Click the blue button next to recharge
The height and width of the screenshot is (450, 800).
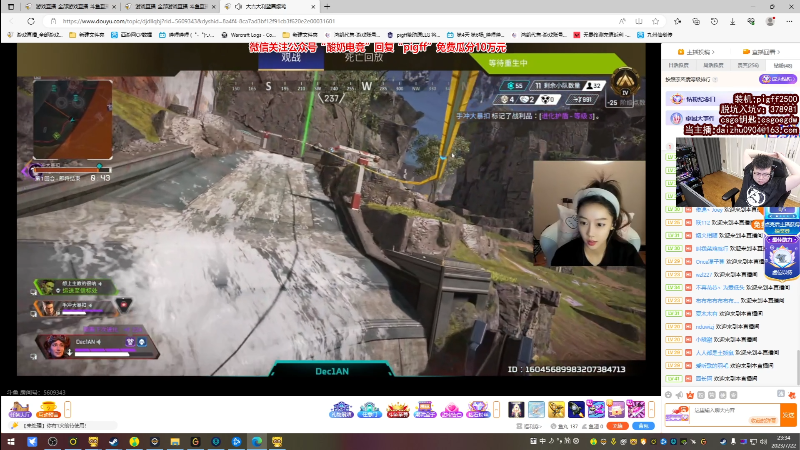coord(643,426)
